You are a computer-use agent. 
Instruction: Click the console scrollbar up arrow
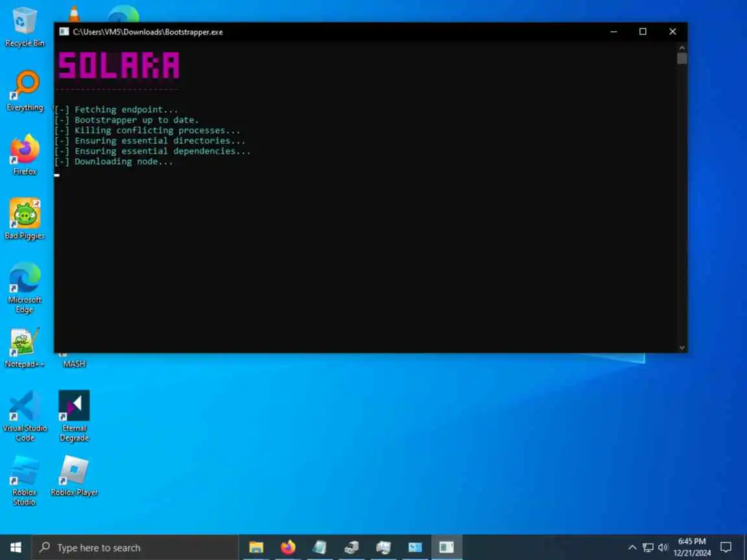pos(682,47)
